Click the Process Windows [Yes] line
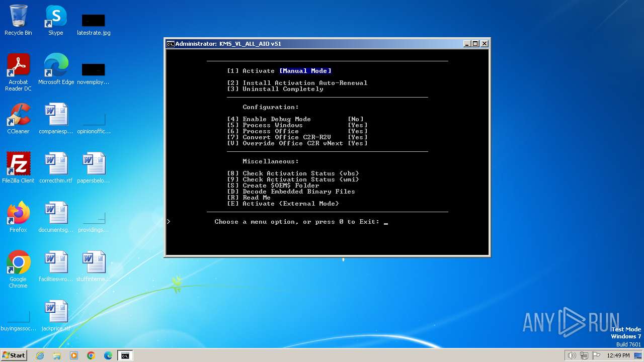The image size is (644, 362). click(x=297, y=125)
